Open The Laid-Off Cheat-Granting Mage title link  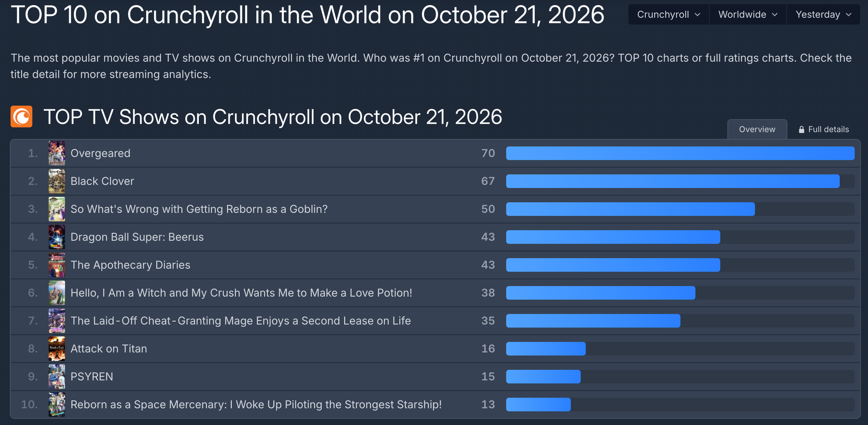[240, 321]
